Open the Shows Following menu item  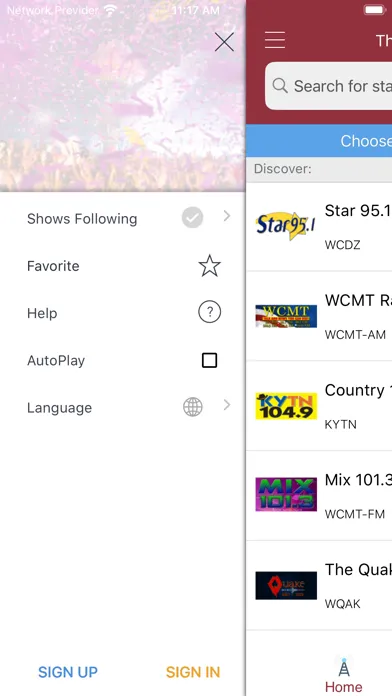(x=123, y=218)
